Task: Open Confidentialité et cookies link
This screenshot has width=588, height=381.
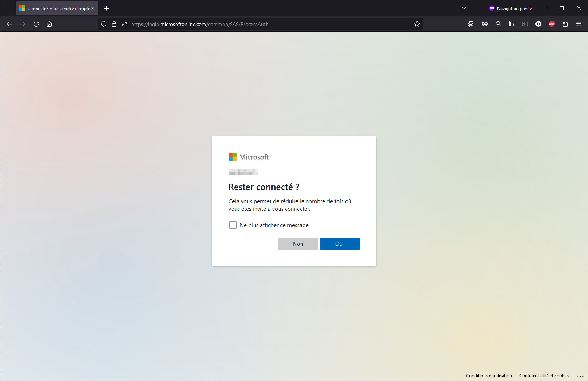Action: coord(544,376)
